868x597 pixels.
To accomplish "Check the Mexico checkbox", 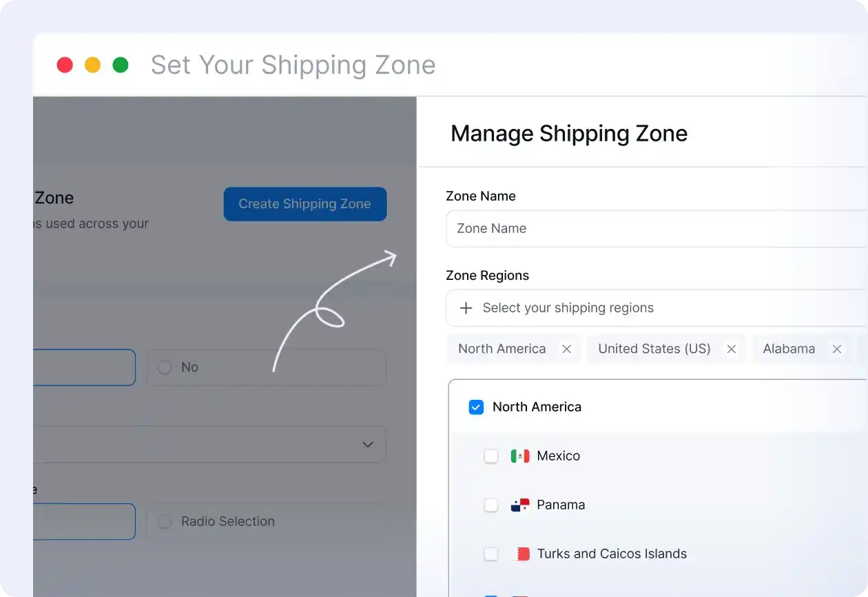I will click(x=491, y=456).
